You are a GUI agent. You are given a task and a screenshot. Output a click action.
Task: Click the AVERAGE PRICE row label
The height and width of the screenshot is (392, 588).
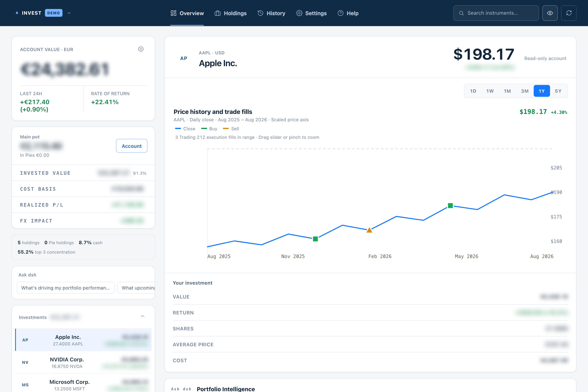[x=193, y=344]
